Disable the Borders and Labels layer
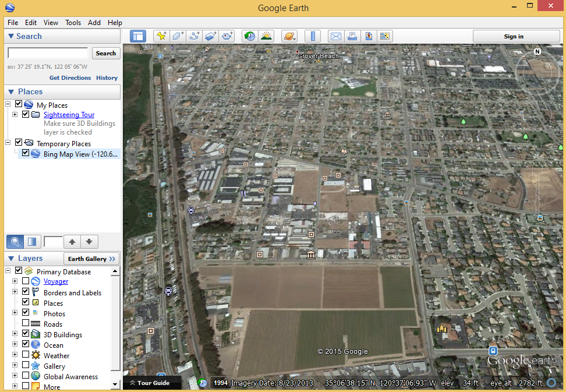 (x=26, y=291)
